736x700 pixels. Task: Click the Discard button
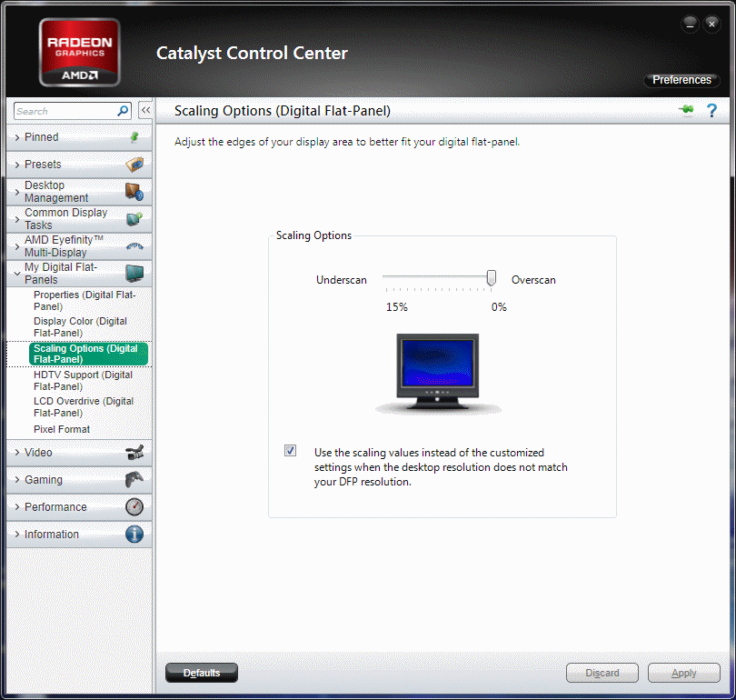click(x=602, y=673)
